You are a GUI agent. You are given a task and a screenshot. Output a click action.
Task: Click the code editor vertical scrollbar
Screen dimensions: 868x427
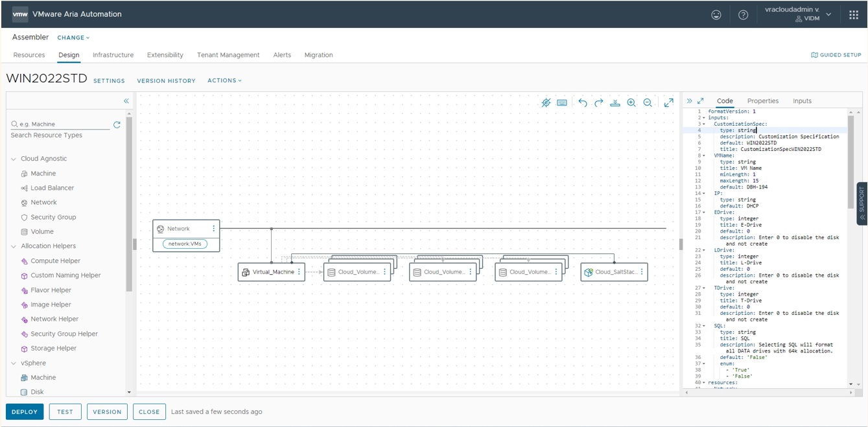[x=850, y=162]
